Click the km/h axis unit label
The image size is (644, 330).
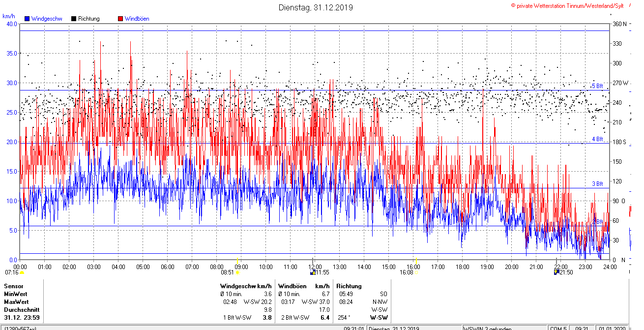(x=9, y=16)
